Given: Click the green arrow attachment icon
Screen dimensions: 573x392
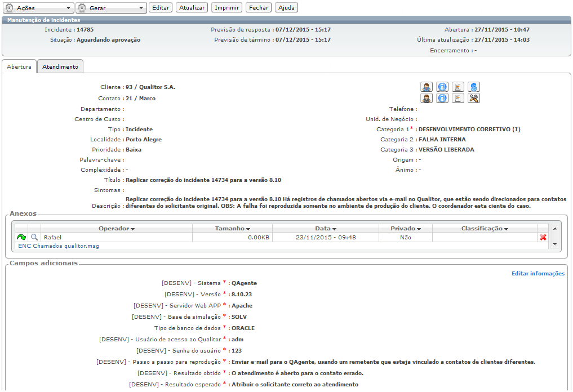Looking at the screenshot, I should coord(21,238).
